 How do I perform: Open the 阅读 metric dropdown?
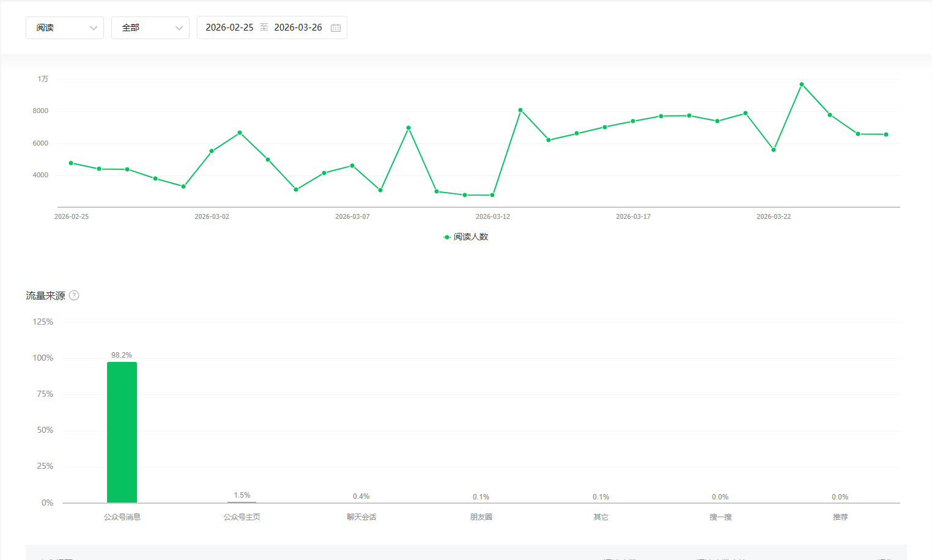(x=65, y=28)
